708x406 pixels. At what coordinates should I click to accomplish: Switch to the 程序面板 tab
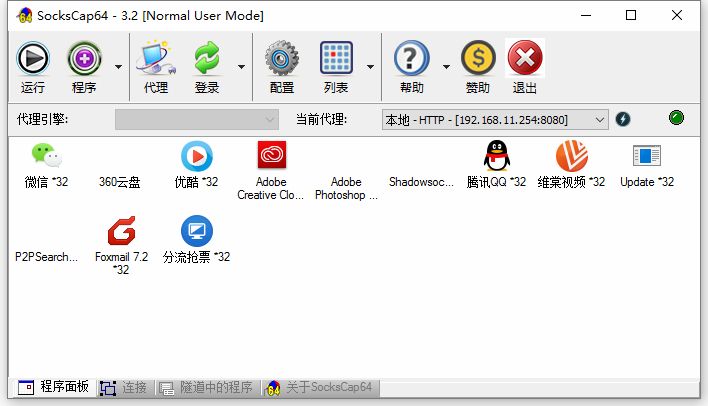(53, 387)
